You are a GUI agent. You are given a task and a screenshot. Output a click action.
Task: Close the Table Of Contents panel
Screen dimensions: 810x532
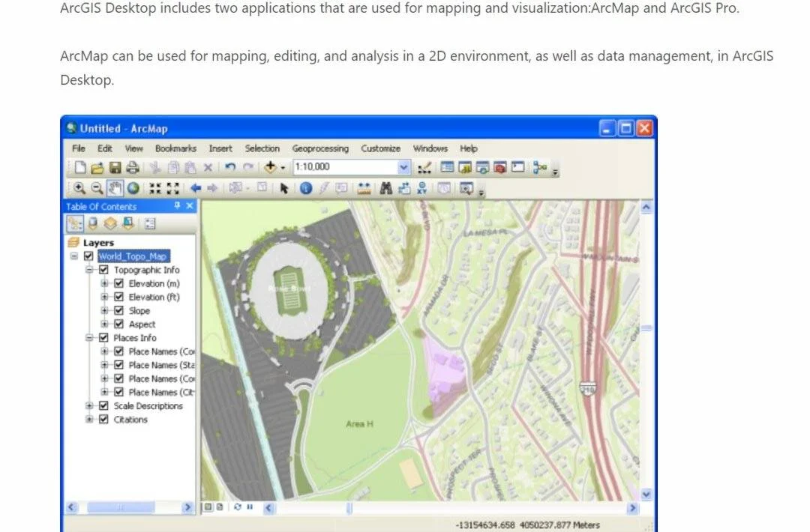coord(190,206)
